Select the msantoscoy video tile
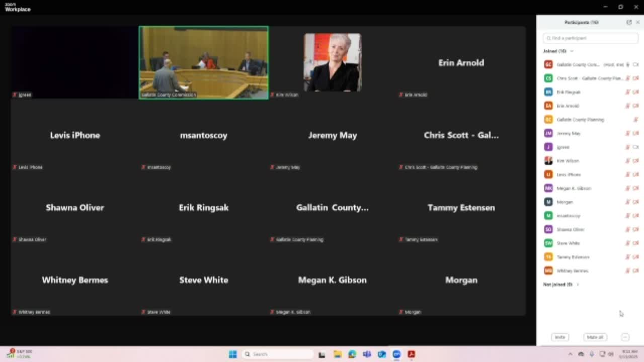644x362 pixels. 204,135
